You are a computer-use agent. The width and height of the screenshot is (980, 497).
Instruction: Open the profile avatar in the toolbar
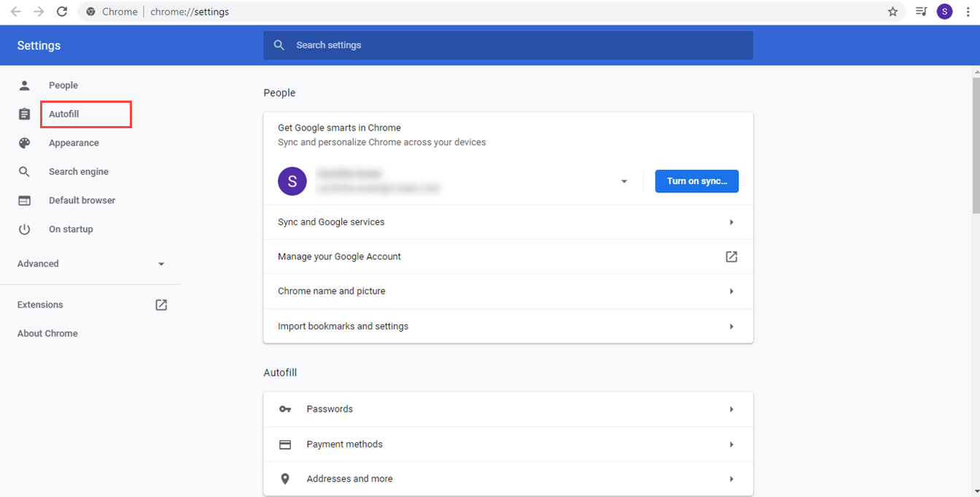[944, 12]
